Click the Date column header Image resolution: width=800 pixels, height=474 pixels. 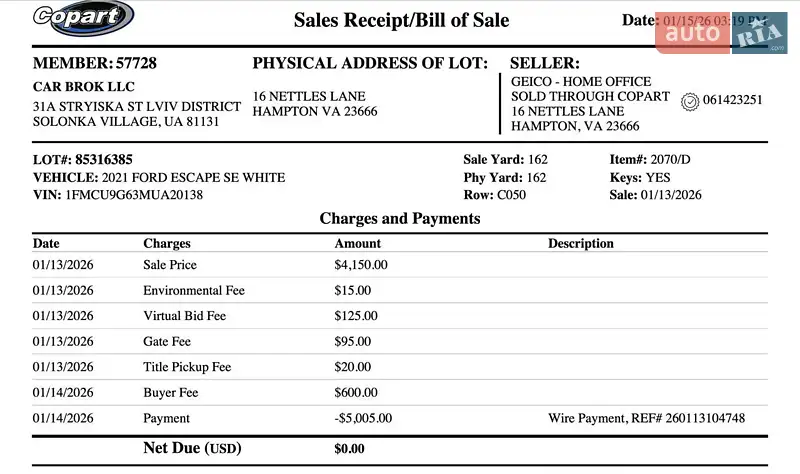[46, 243]
